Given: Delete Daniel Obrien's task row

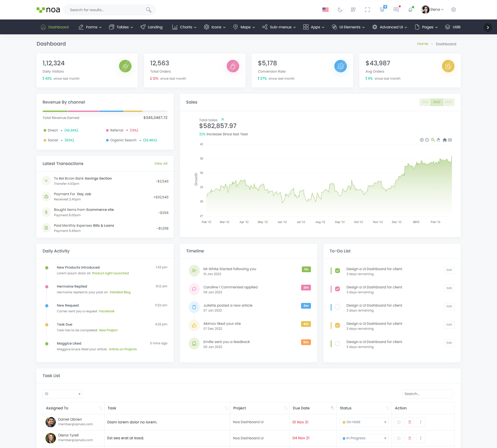Looking at the screenshot, I should pos(410,422).
